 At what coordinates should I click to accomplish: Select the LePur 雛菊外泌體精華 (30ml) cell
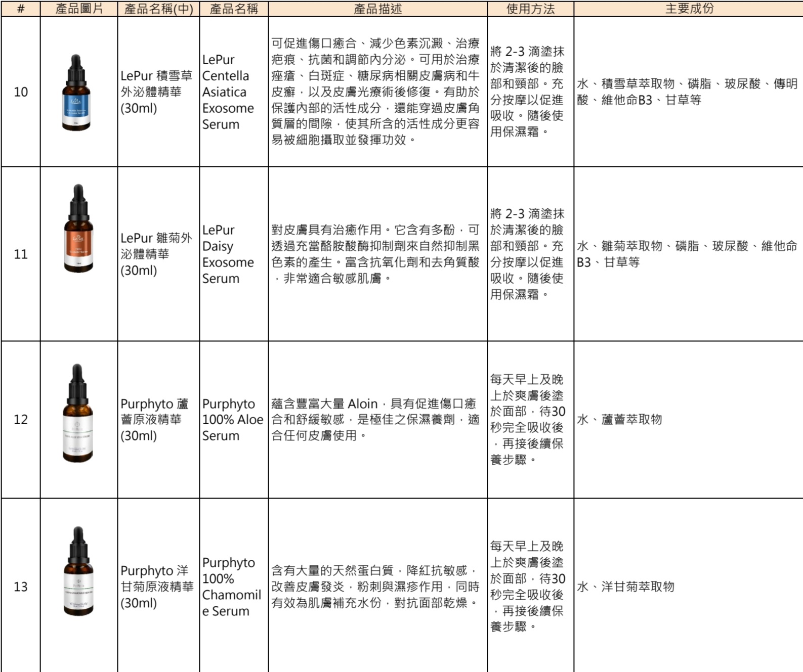tap(158, 254)
